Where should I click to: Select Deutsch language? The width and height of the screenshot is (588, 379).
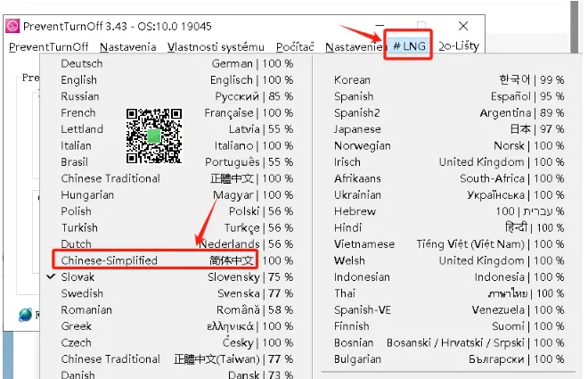tap(176, 63)
